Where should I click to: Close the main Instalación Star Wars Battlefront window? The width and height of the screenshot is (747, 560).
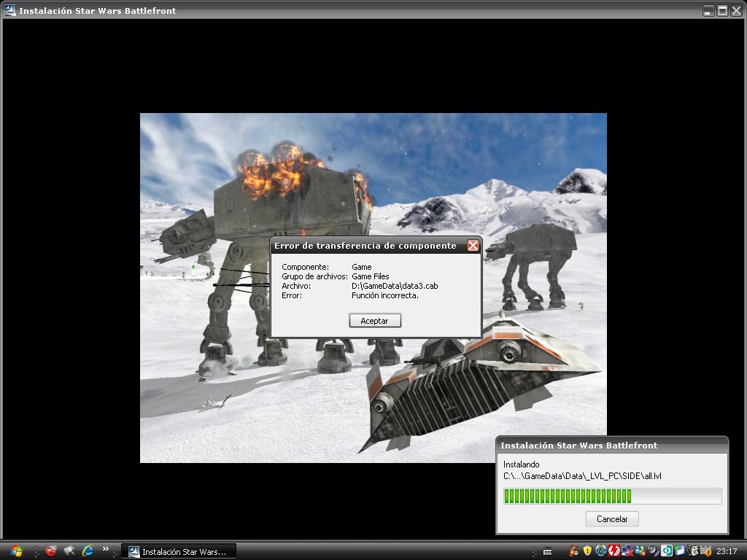tap(736, 10)
